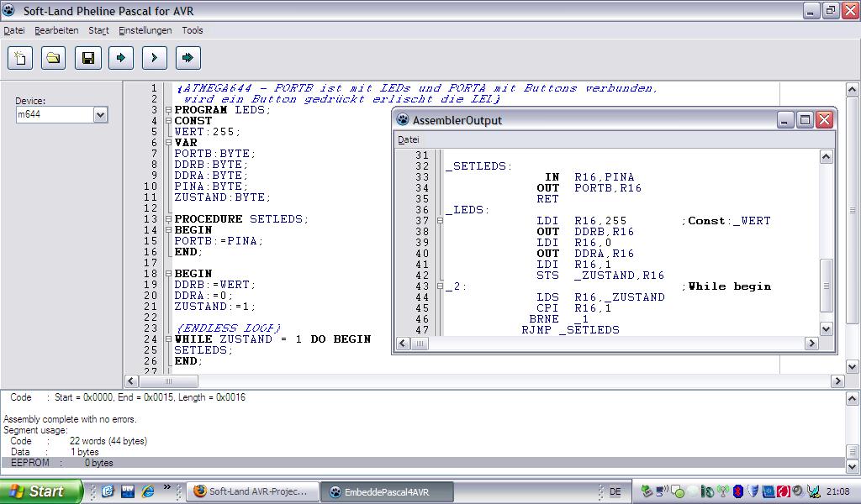
Task: Click output log scroll up arrow
Action: [x=852, y=399]
